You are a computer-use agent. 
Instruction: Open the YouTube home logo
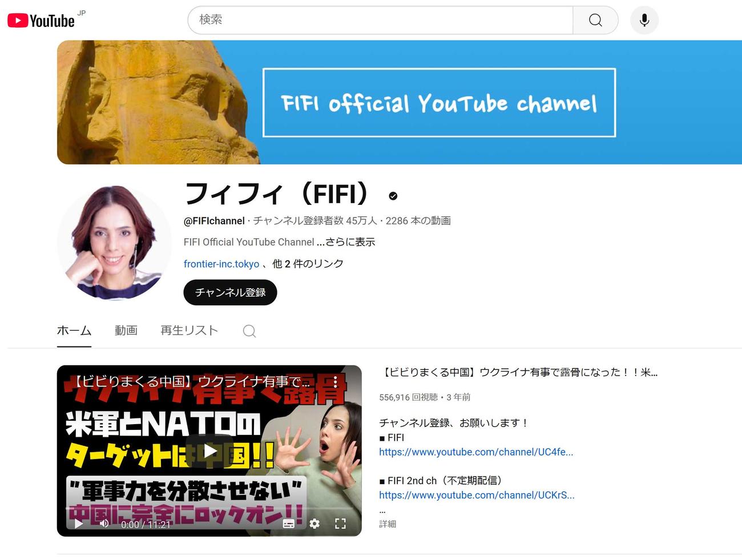pyautogui.click(x=41, y=21)
